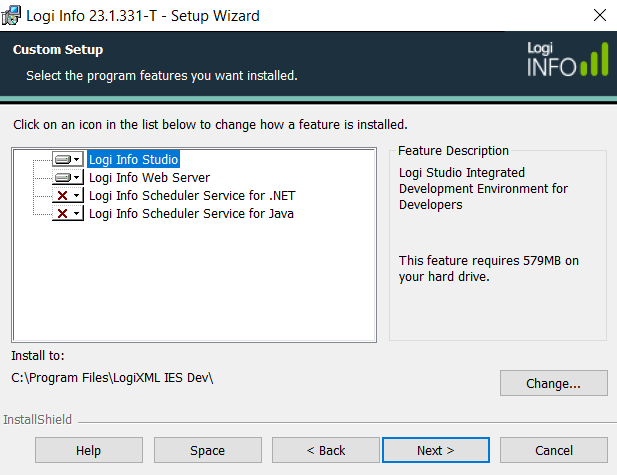Open install options for Scheduler Service for Java
The height and width of the screenshot is (475, 617).
[68, 214]
